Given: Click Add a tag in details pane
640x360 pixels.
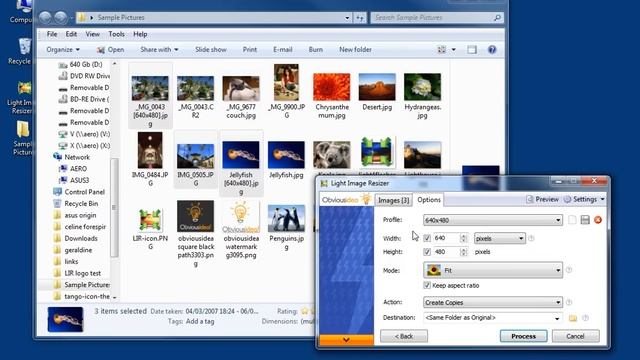Looking at the screenshot, I should point(200,322).
